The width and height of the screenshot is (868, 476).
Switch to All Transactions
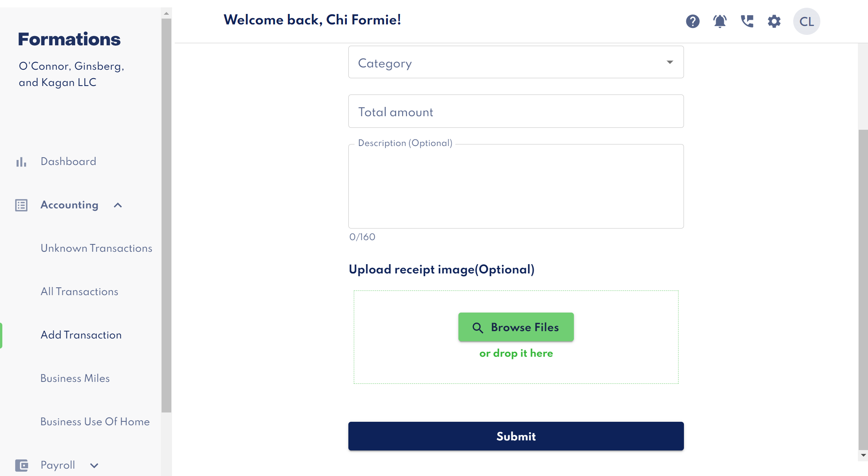[79, 292]
